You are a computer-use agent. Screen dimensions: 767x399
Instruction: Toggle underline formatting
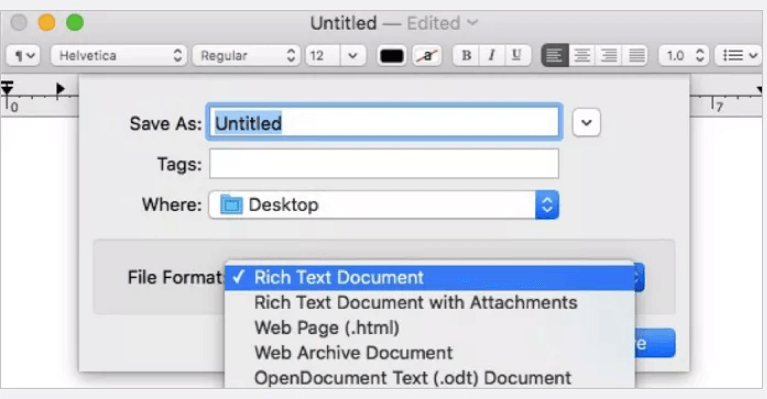517,55
